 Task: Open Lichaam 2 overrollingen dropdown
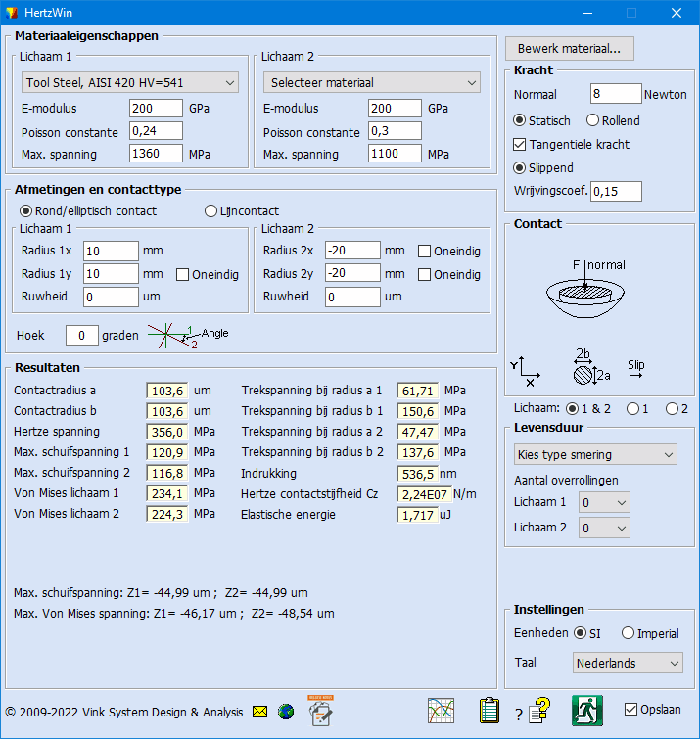[x=604, y=528]
